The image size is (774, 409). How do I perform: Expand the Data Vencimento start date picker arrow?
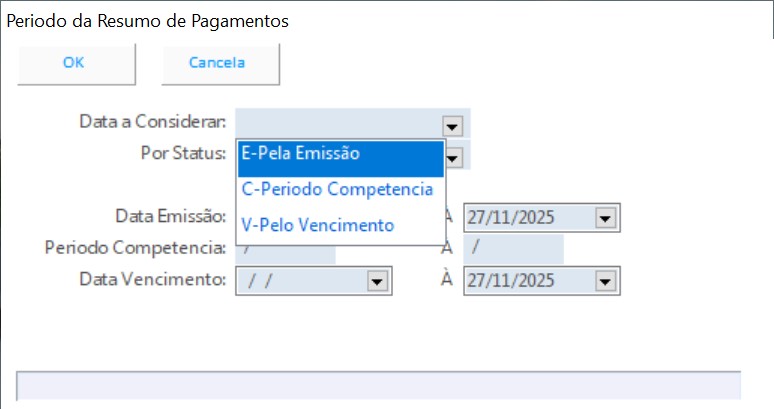pos(376,281)
